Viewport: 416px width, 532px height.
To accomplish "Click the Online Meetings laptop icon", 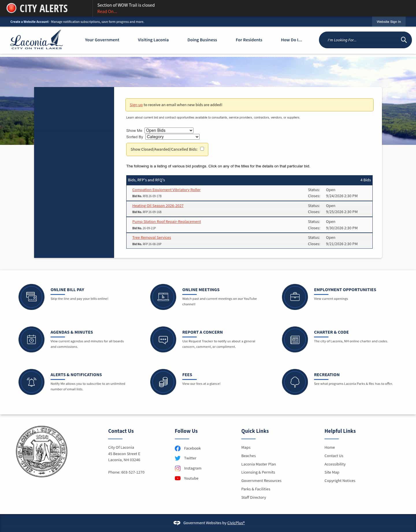I will click(x=163, y=297).
